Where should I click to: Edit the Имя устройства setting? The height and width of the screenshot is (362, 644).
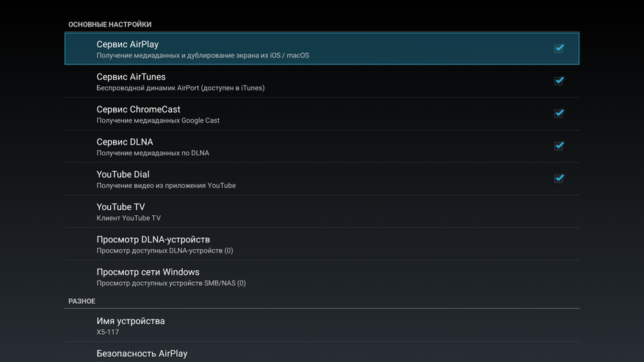tap(322, 325)
